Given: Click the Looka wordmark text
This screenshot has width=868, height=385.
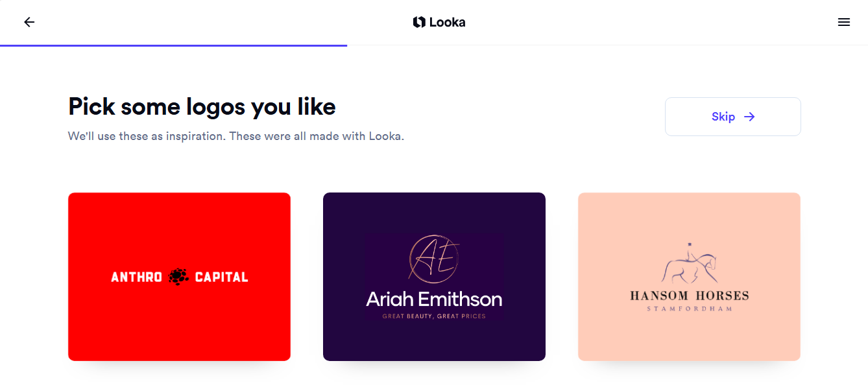Looking at the screenshot, I should [x=447, y=22].
